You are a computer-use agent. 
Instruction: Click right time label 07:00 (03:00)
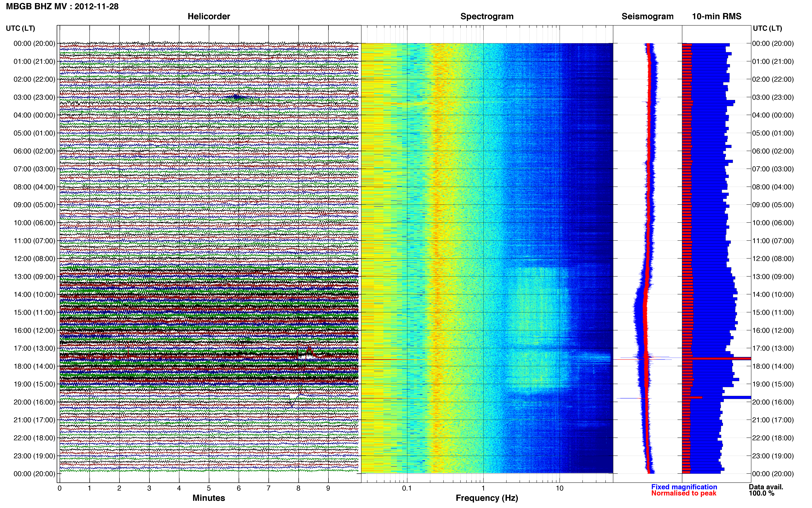(773, 169)
